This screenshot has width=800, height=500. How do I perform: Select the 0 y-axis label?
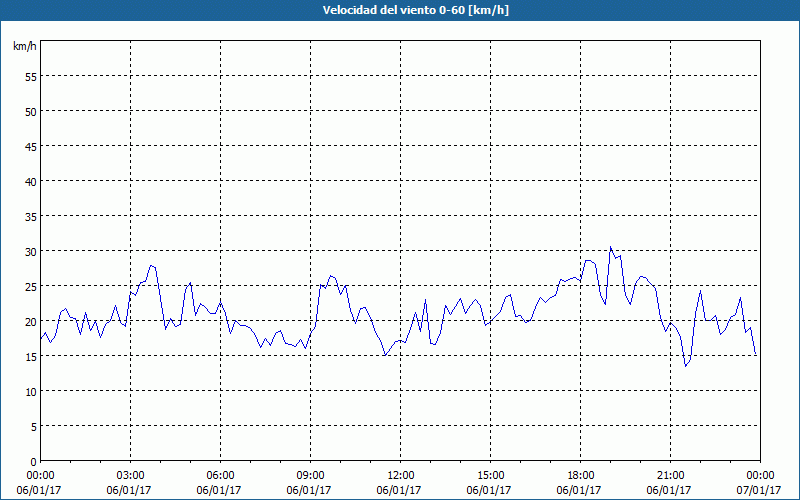[x=34, y=462]
